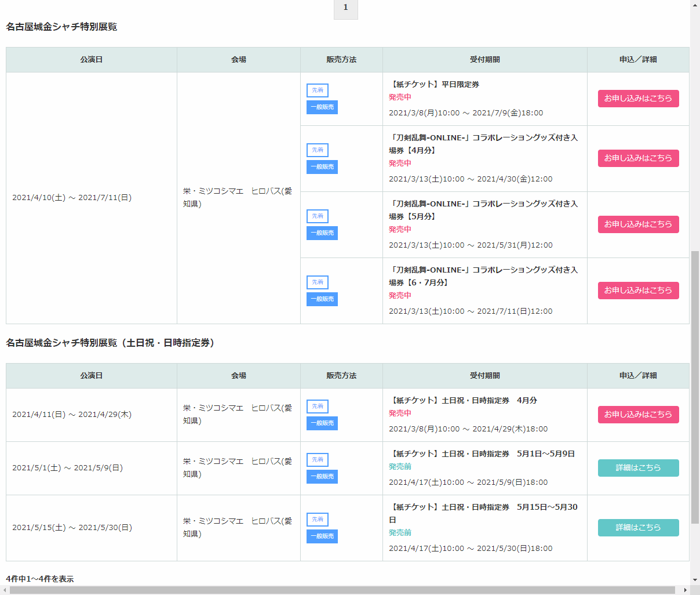
Task: Click the horizontal scroll right arrow
Action: 685,590
